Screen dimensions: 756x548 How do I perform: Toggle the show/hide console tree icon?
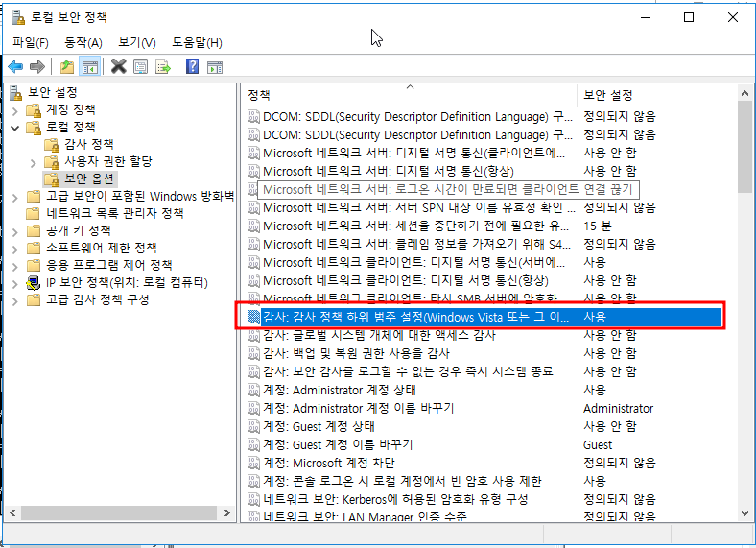point(89,66)
